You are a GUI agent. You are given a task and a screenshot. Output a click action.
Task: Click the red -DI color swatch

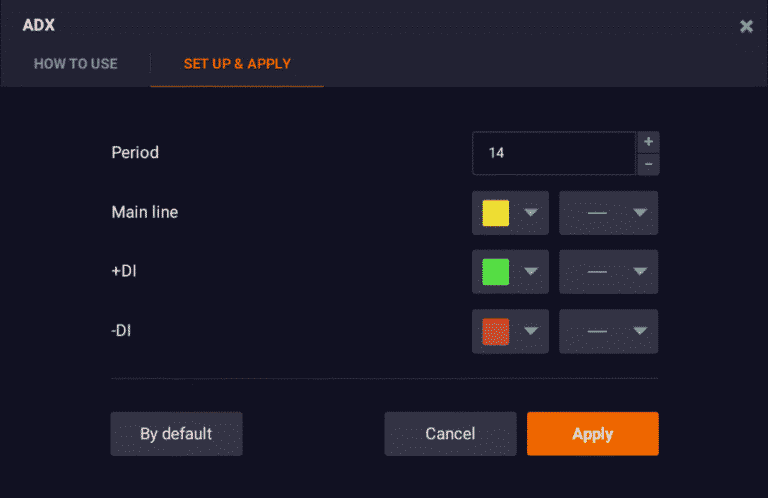tap(496, 331)
